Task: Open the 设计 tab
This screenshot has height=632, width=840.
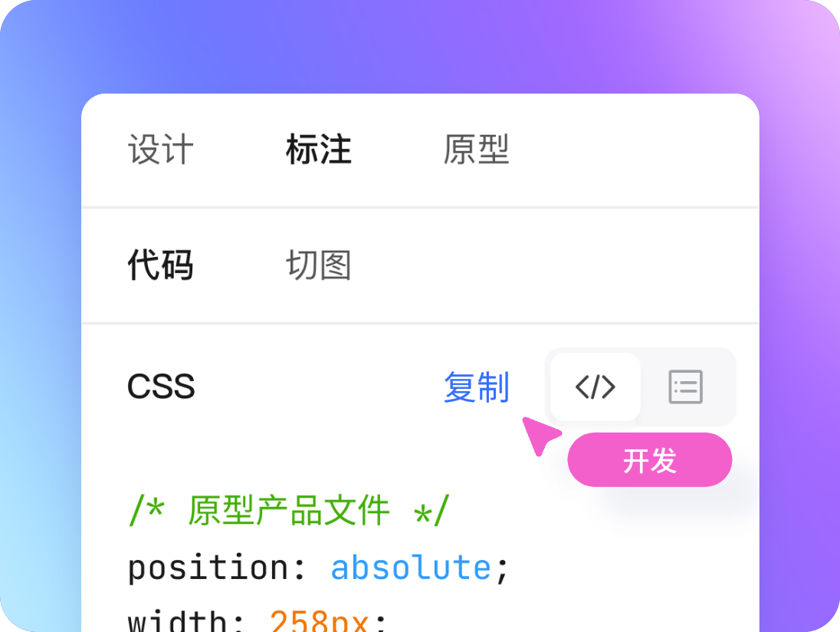Action: point(161,150)
